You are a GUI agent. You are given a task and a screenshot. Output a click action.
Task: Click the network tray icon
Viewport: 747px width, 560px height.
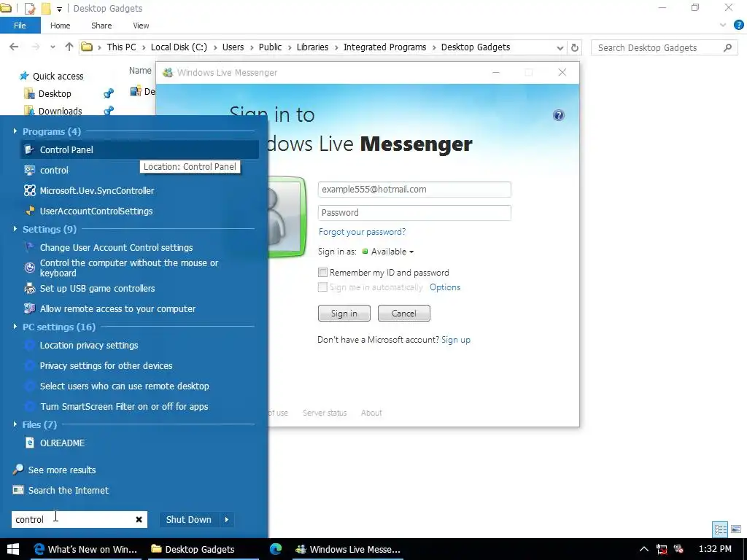[661, 549]
